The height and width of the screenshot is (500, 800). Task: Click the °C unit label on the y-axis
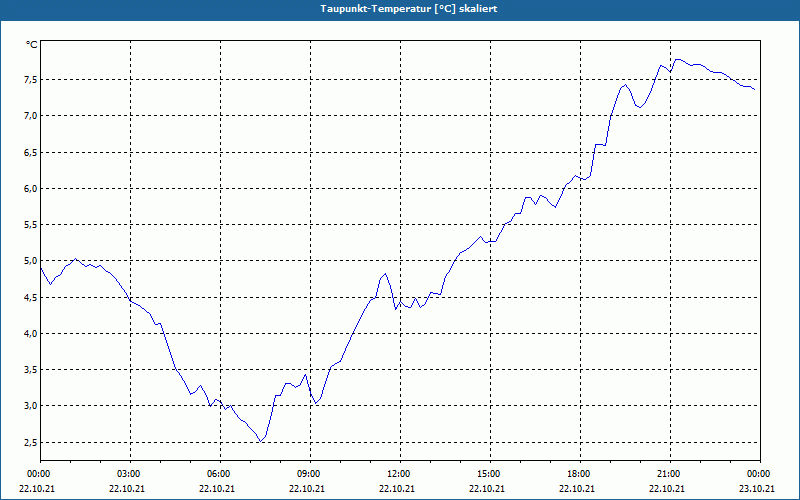[x=31, y=45]
